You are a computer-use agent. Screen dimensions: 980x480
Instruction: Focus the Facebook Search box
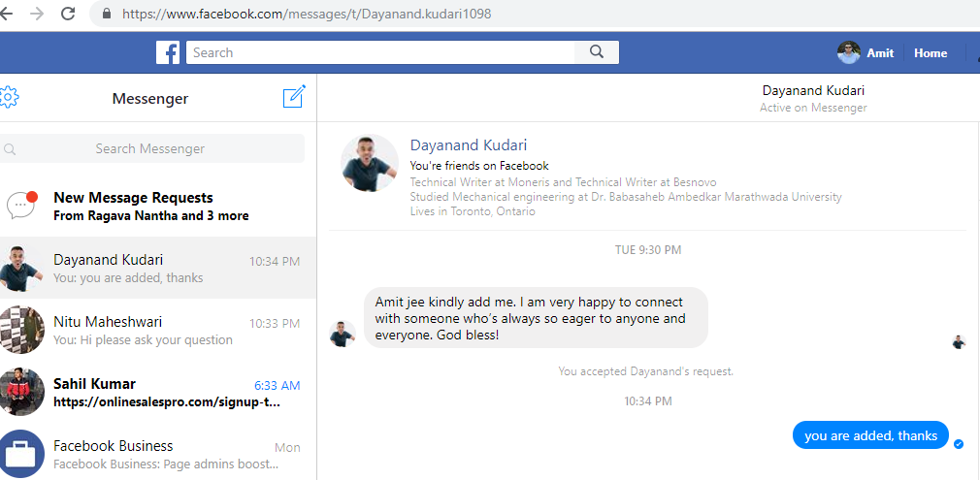point(382,52)
